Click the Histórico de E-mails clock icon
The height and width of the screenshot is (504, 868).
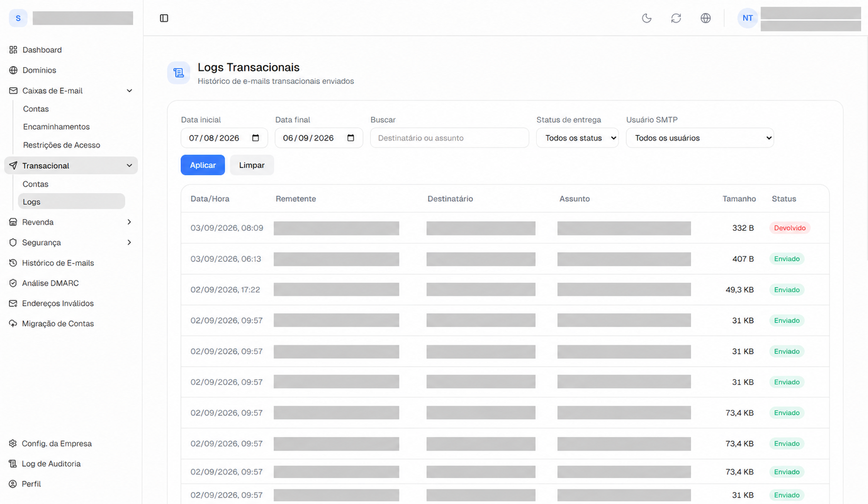(13, 263)
